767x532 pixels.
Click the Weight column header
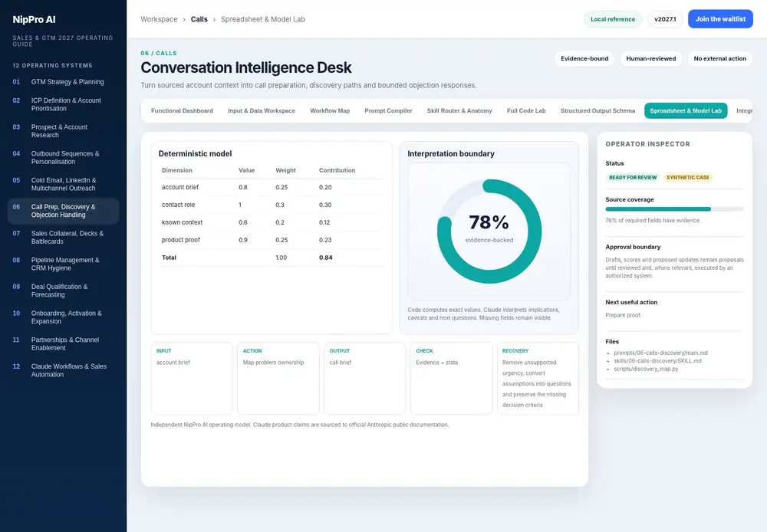(x=285, y=170)
